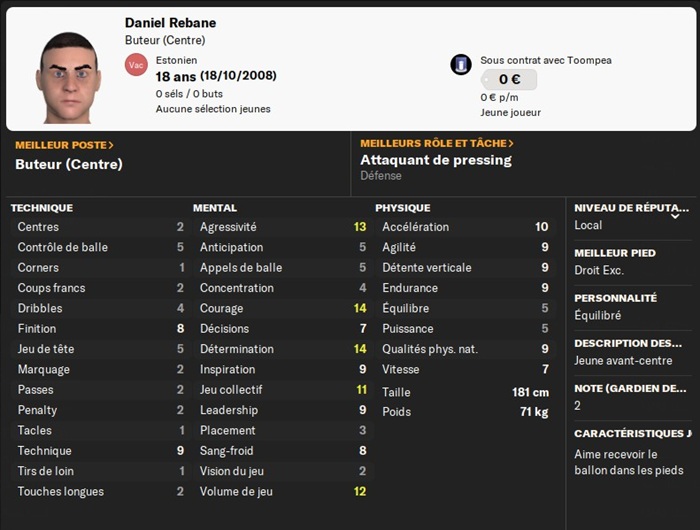This screenshot has width=700, height=530.
Task: Click the red Vac status badge
Action: (x=136, y=64)
